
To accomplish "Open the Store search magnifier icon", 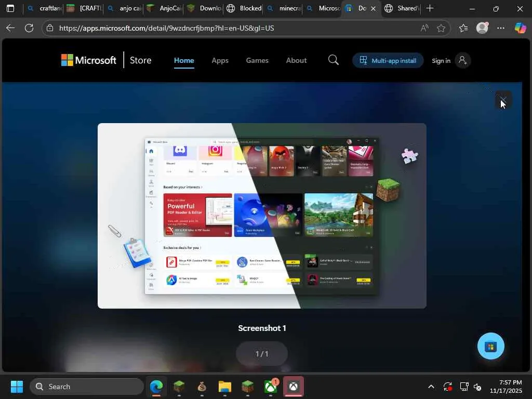I will pyautogui.click(x=333, y=60).
